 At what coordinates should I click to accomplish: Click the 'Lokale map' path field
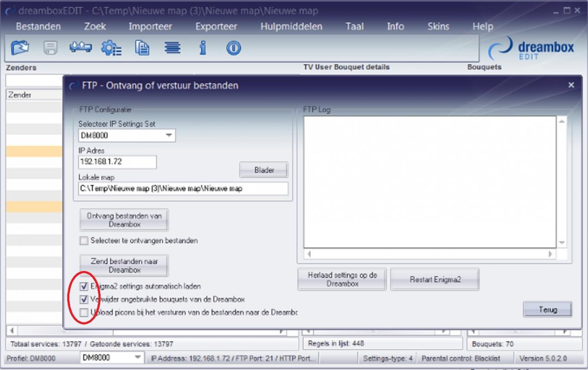coord(183,188)
